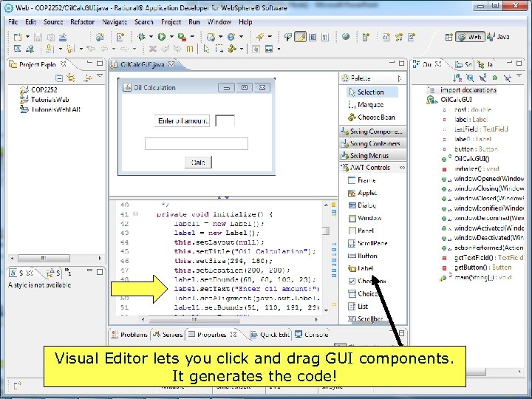Screen dimensions: 532x399
Task: Select import declarations in Outline
Action: (463, 90)
